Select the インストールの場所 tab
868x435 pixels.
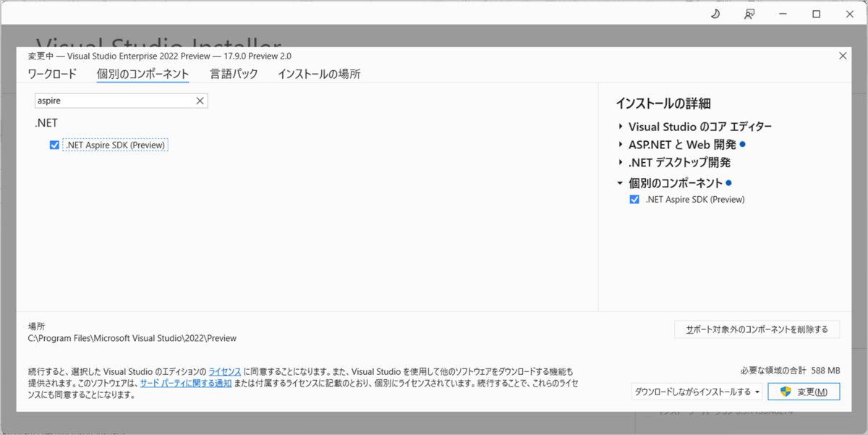318,74
